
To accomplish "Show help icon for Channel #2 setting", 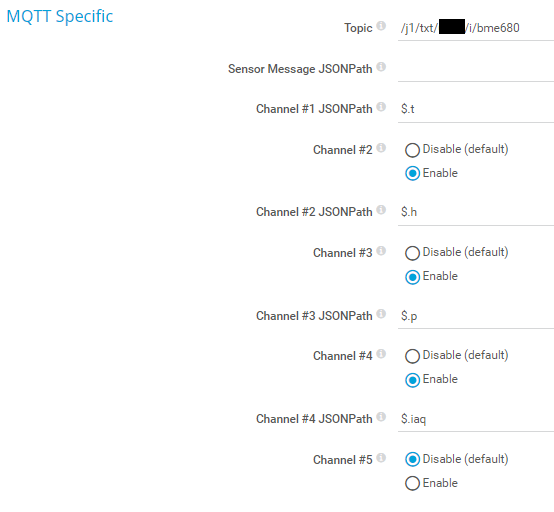I will coord(381,148).
